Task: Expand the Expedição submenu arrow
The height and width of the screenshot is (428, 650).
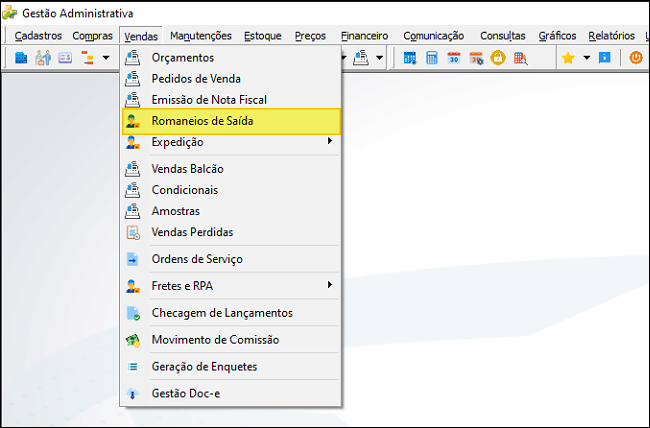Action: (x=330, y=141)
